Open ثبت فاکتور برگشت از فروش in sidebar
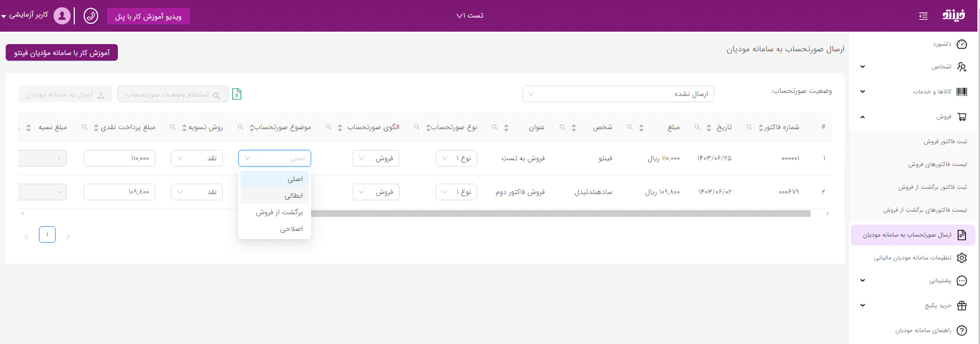The width and height of the screenshot is (980, 344). point(933,187)
